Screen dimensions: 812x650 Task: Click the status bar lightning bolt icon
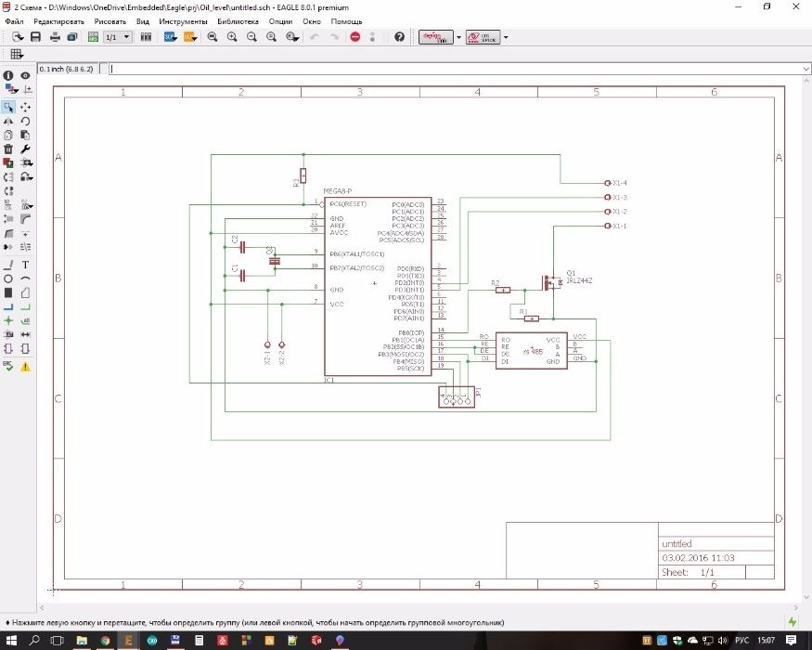tap(793, 622)
